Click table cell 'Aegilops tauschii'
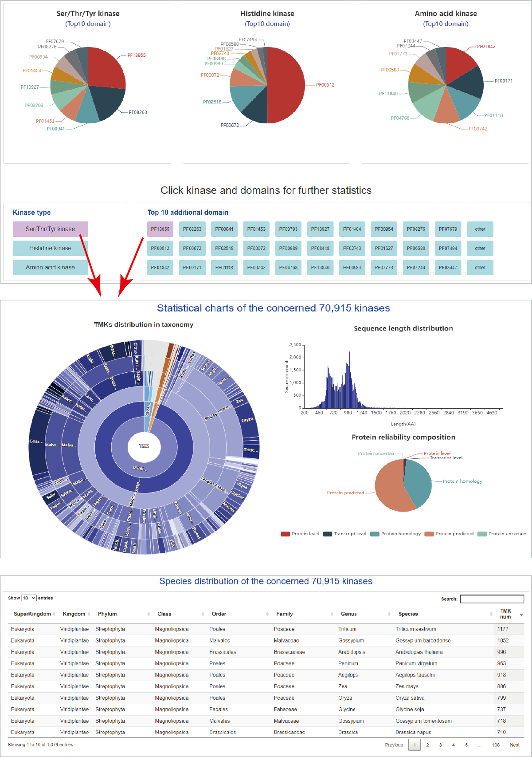 point(415,675)
